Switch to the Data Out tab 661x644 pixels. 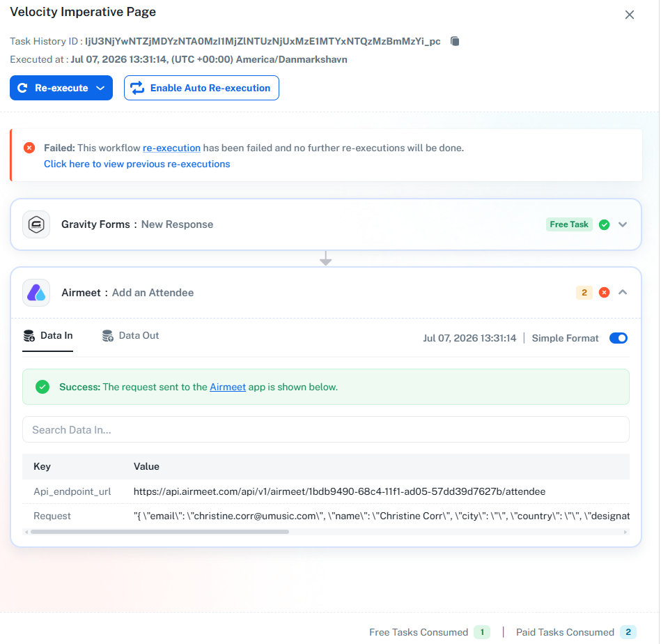[x=131, y=336]
